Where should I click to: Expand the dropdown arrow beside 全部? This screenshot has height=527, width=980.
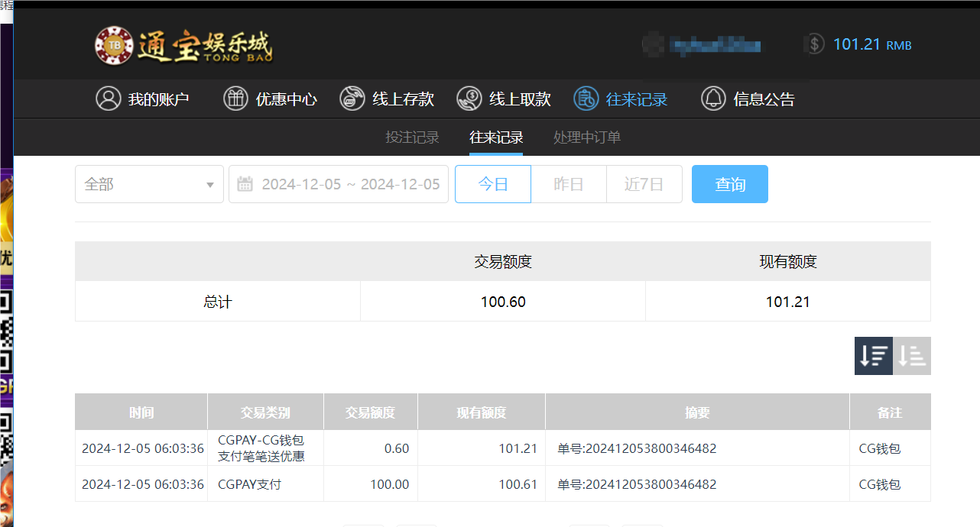(209, 183)
